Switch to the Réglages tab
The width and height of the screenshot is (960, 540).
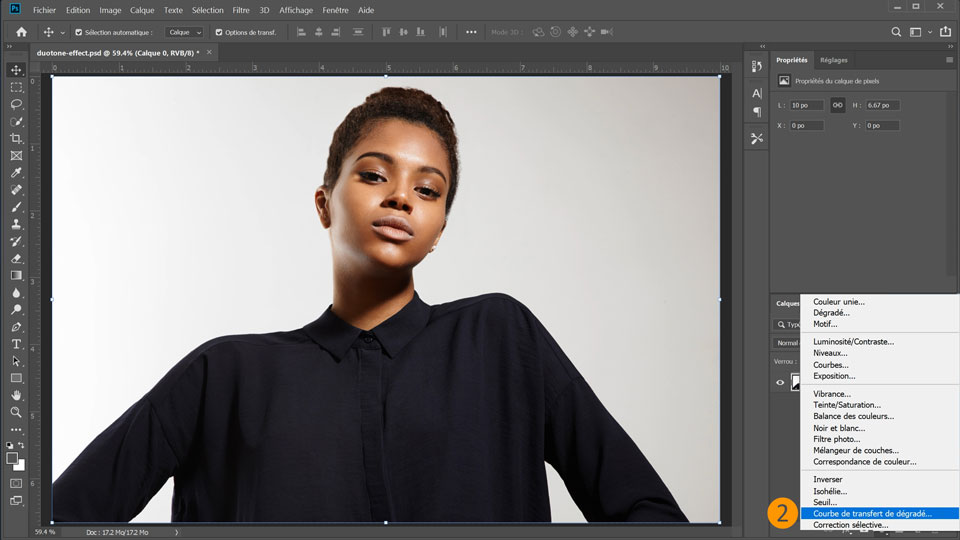833,60
